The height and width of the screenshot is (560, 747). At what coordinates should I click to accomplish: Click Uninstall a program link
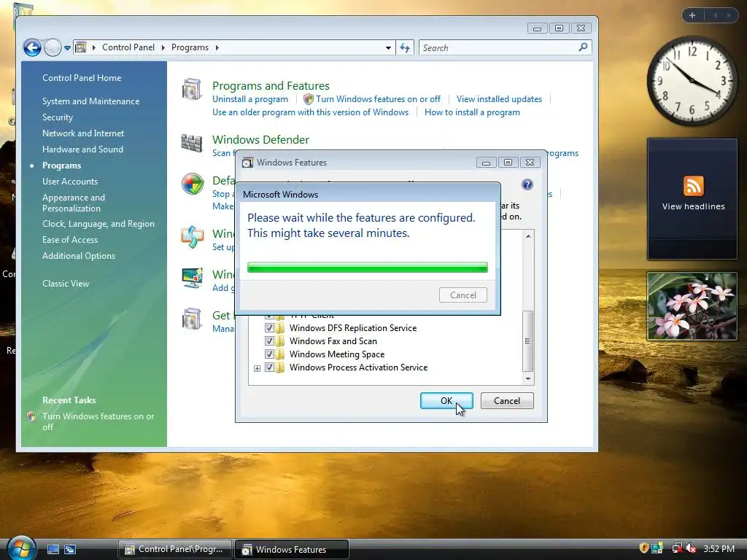(250, 99)
